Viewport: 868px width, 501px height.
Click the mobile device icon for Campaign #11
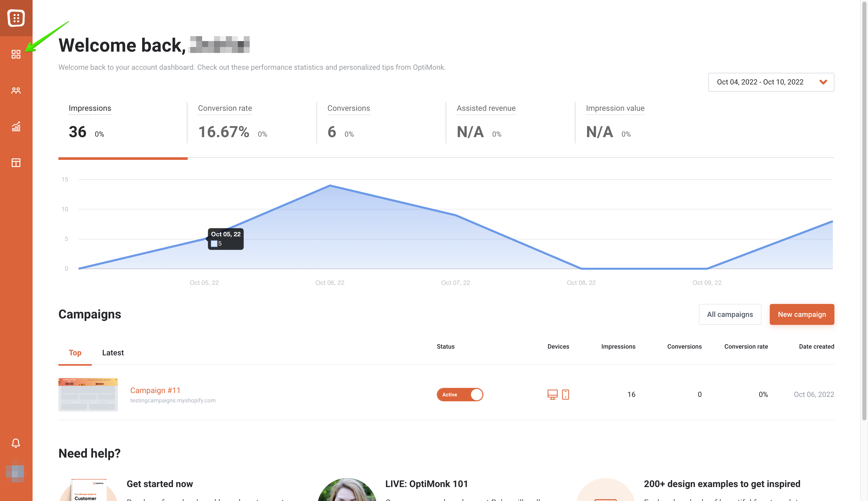pyautogui.click(x=565, y=394)
